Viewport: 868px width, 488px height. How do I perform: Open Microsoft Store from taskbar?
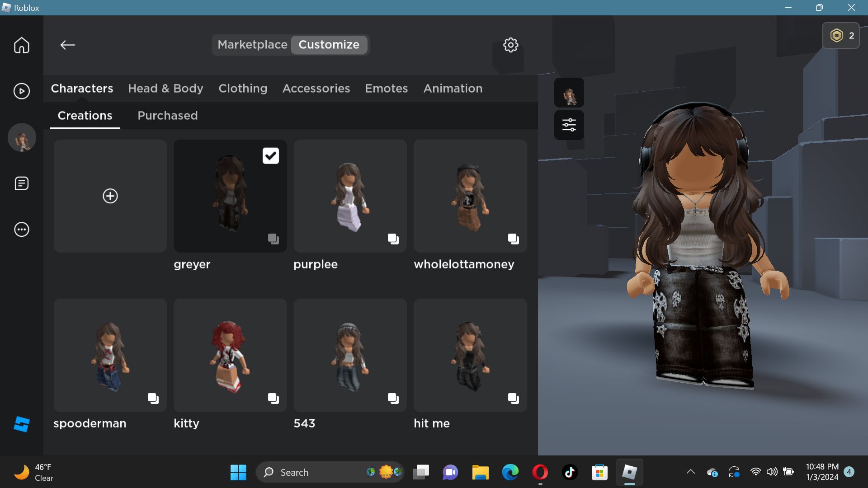tap(599, 472)
